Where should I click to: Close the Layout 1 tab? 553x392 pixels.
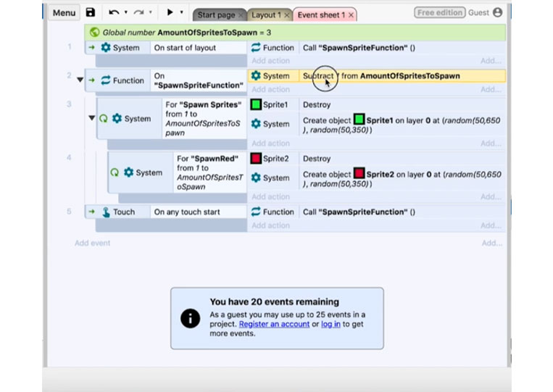tap(287, 15)
